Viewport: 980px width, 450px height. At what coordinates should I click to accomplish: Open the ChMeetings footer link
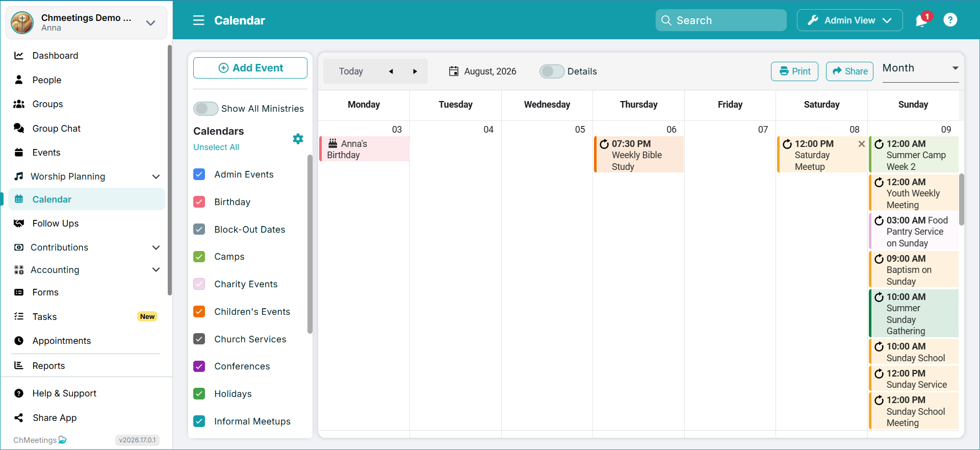click(40, 440)
